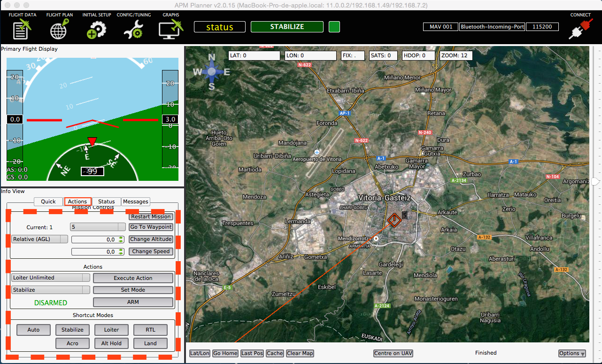Expand the Loiter Unlimited action dropdown
The width and height of the screenshot is (602, 364).
tap(51, 278)
